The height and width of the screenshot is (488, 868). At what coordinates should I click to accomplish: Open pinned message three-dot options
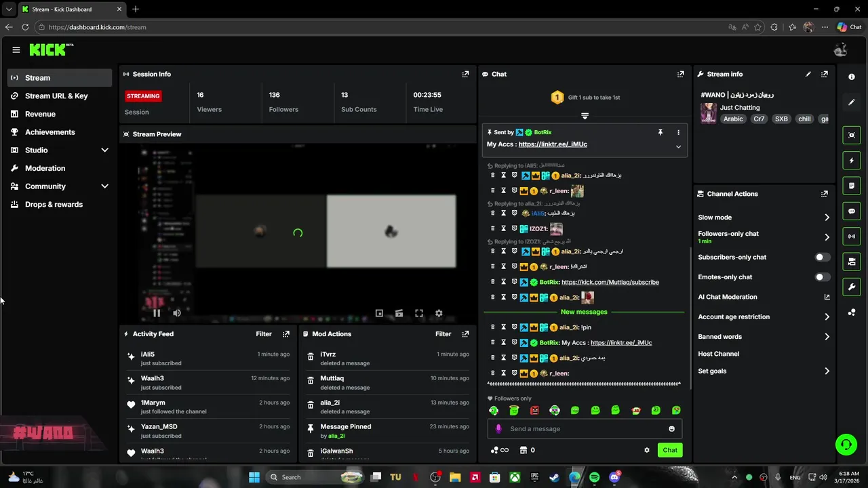[678, 132]
